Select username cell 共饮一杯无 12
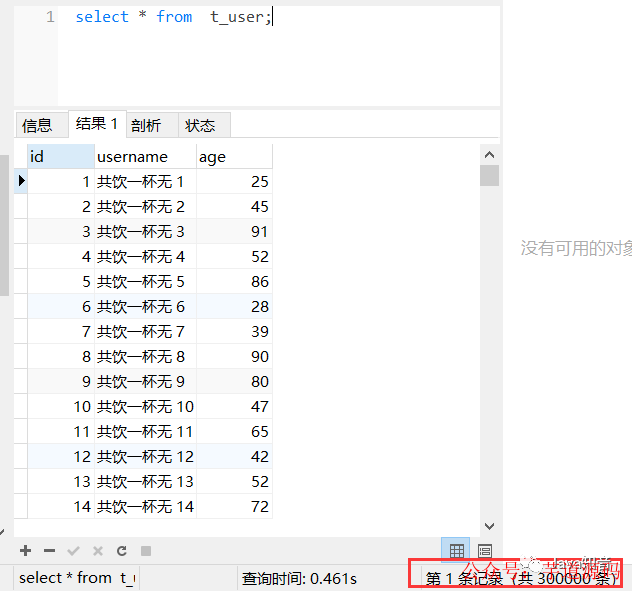Viewport: 632px width, 591px height. coord(145,456)
